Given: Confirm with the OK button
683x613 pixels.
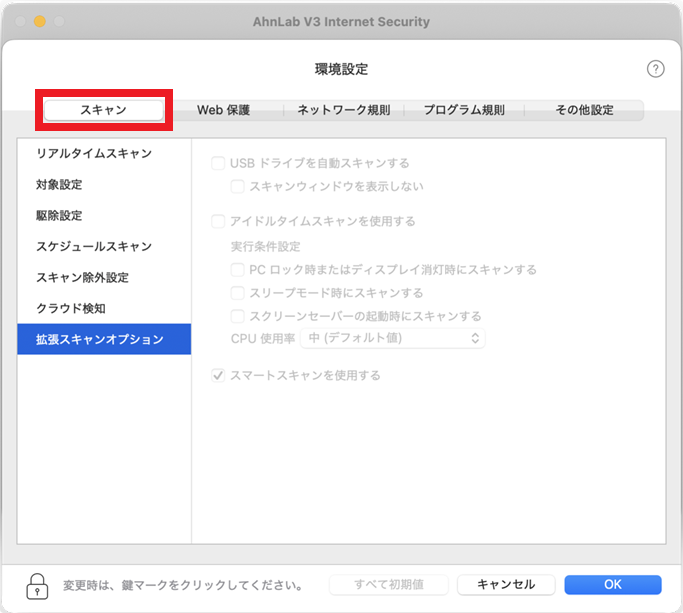Looking at the screenshot, I should pos(613,584).
